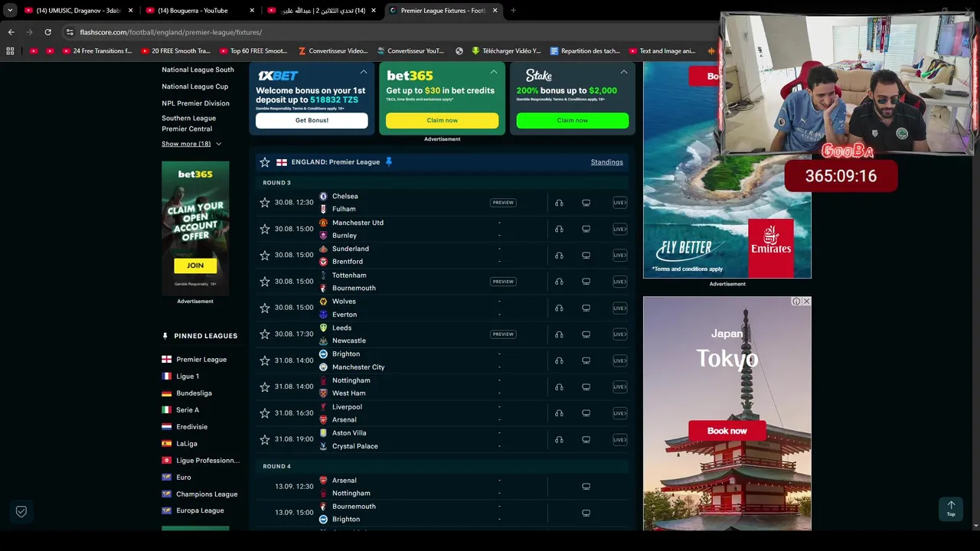Click the browser back arrow
Screen dimensions: 980x551
pos(11,32)
